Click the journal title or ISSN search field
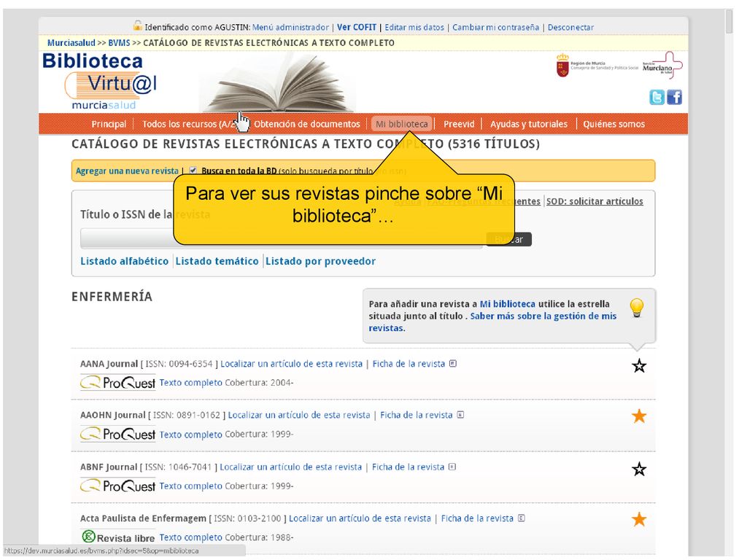The width and height of the screenshot is (747, 560). [x=282, y=238]
